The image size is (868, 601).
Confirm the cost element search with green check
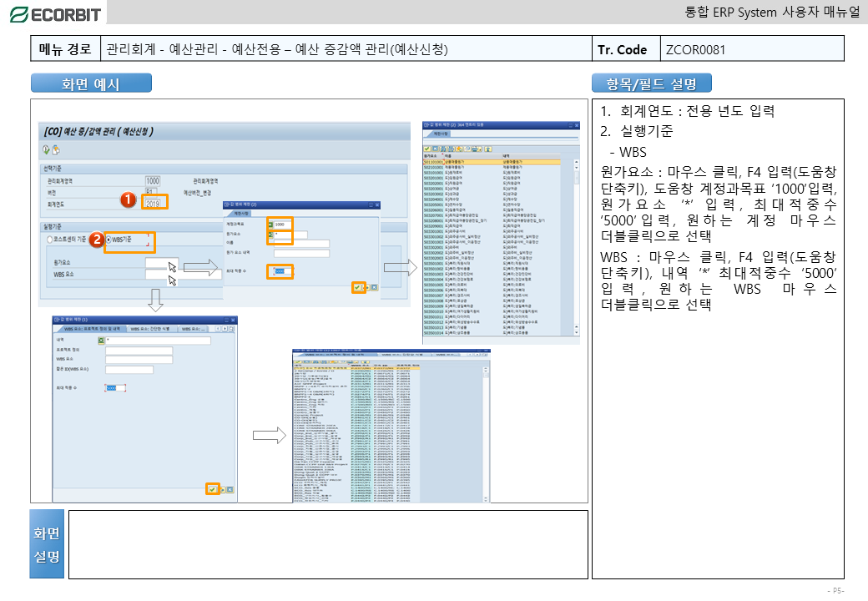(356, 287)
